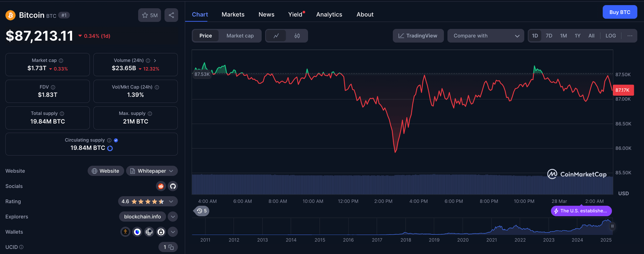Expand the Explorers dropdown next to blockchain.info
This screenshot has width=644, height=254.
click(172, 217)
